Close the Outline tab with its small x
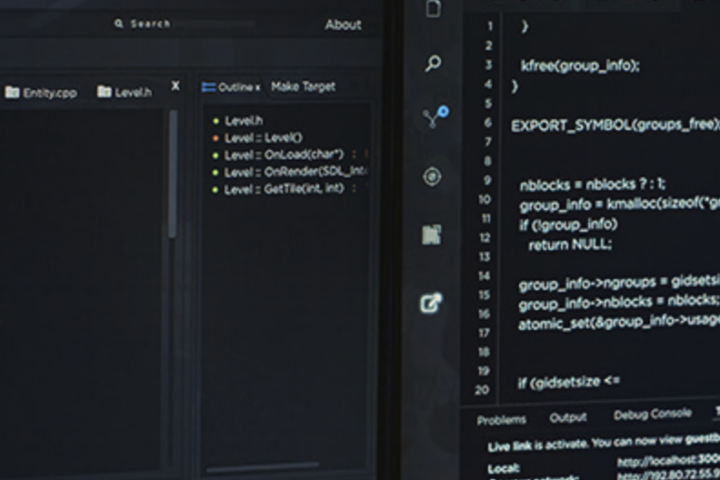Screen dimensions: 720x480 click(x=258, y=88)
